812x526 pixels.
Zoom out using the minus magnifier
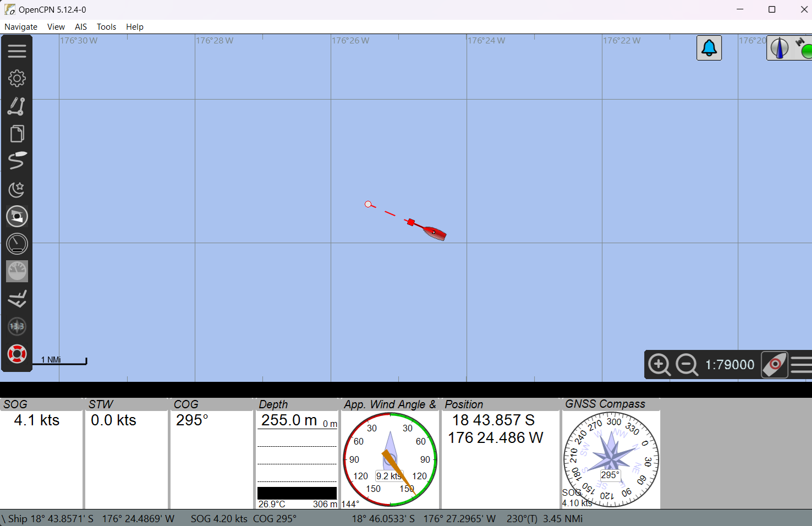click(687, 364)
